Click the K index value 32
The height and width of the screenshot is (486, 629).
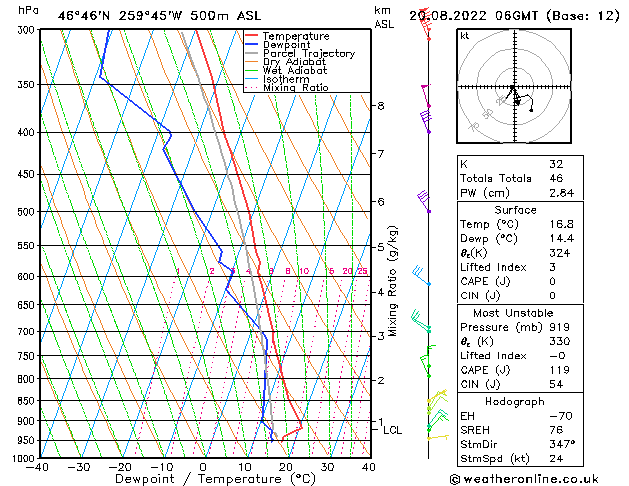556,164
